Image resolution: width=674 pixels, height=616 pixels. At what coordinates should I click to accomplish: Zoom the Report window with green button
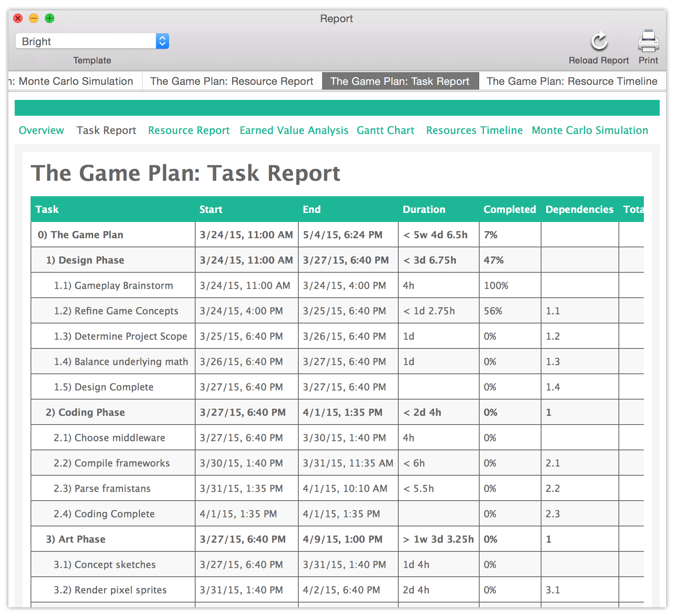(x=50, y=18)
